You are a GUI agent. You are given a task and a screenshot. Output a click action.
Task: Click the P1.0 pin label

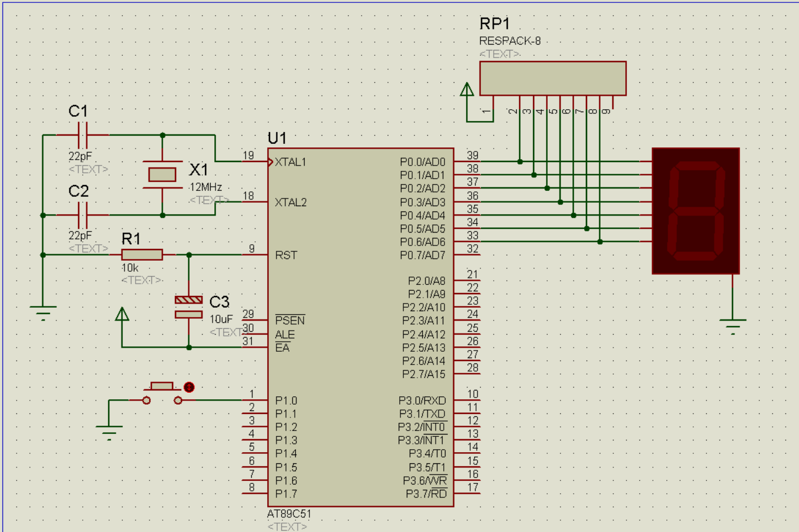286,400
